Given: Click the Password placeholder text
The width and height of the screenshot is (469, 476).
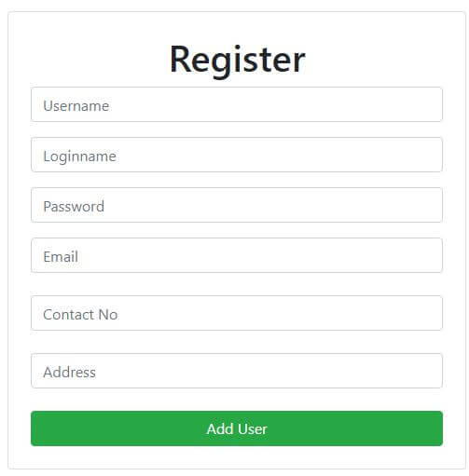Looking at the screenshot, I should tap(74, 207).
